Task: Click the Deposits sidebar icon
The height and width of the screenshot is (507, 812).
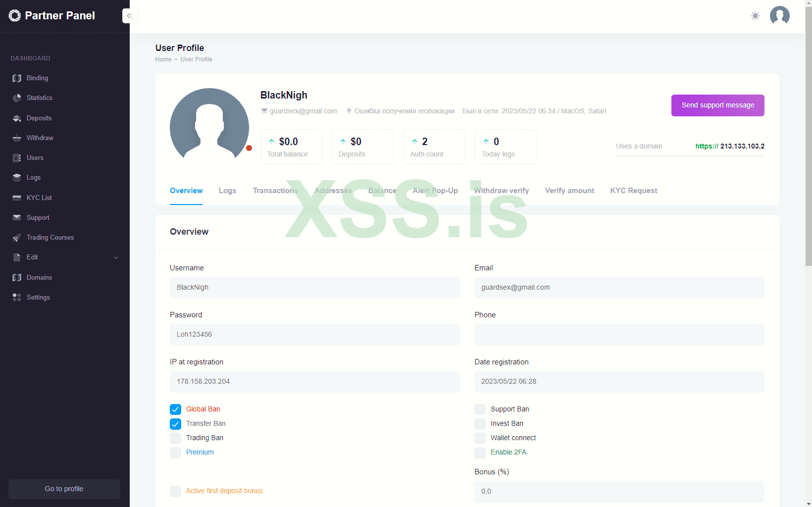Action: [17, 118]
